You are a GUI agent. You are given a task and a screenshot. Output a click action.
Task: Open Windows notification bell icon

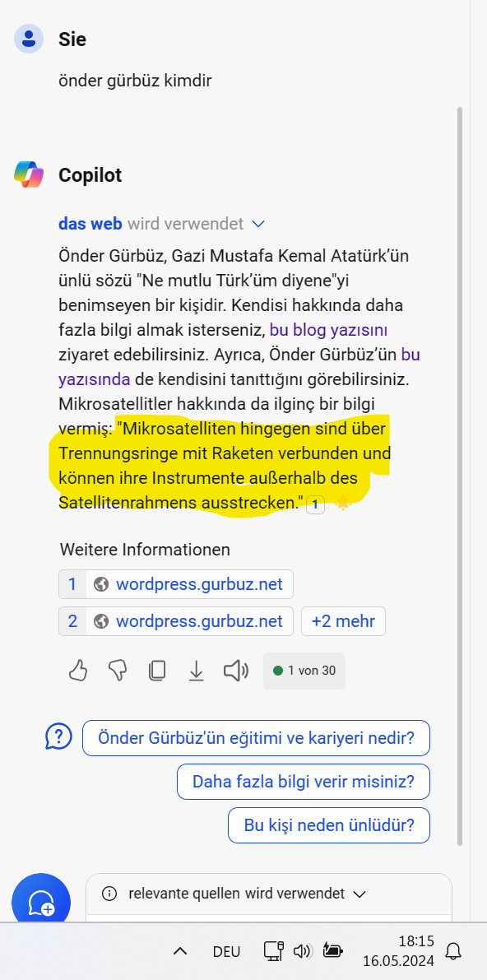[453, 951]
